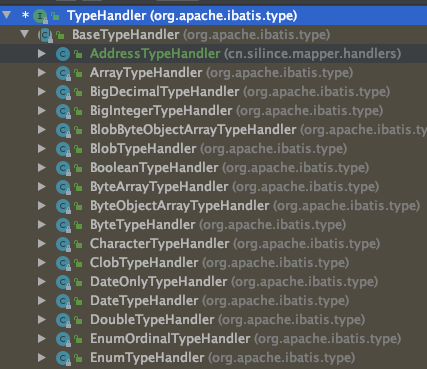Click the DoubleTypeHandler class icon
Screen dimensions: 427x369
point(63,320)
